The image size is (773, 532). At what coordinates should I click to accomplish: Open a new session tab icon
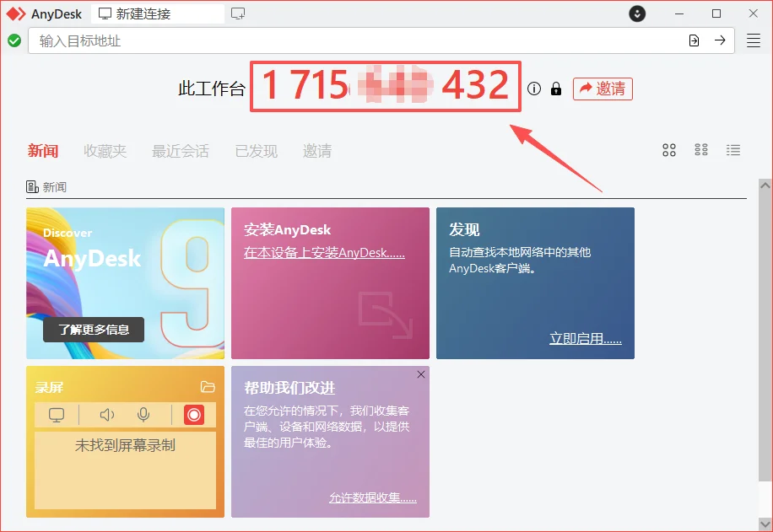click(238, 13)
